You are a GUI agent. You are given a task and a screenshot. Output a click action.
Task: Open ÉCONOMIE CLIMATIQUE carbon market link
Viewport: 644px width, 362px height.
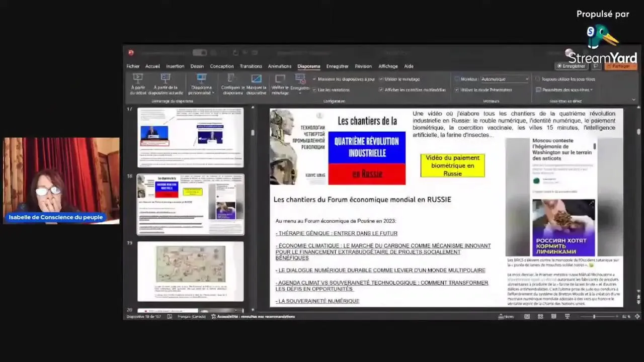383,252
